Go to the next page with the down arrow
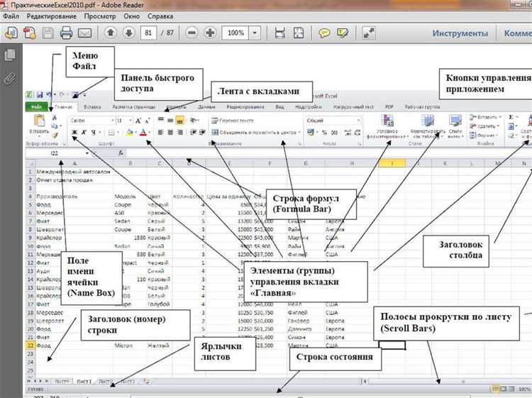Viewport: 532px width, 398px height. [x=128, y=33]
